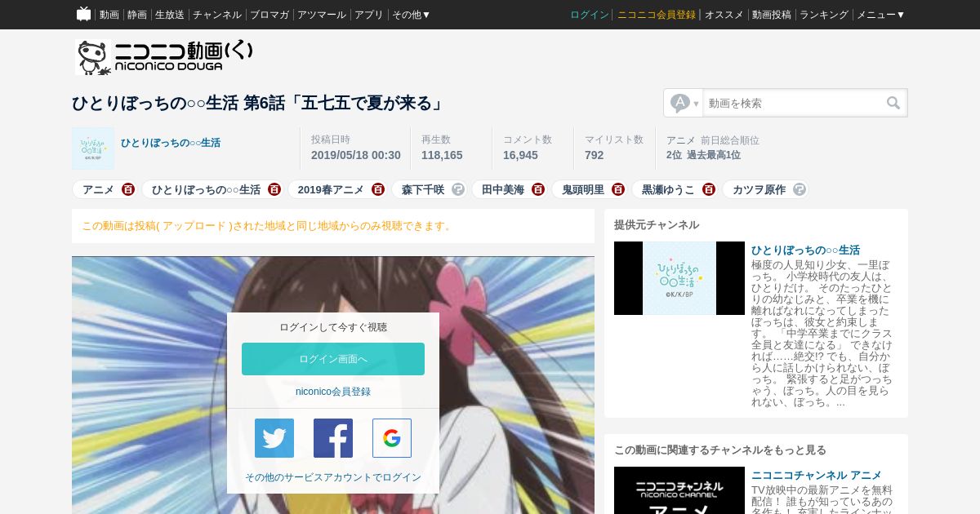Click the ログイン link in top bar
Screen dimensions: 980x514
point(590,15)
